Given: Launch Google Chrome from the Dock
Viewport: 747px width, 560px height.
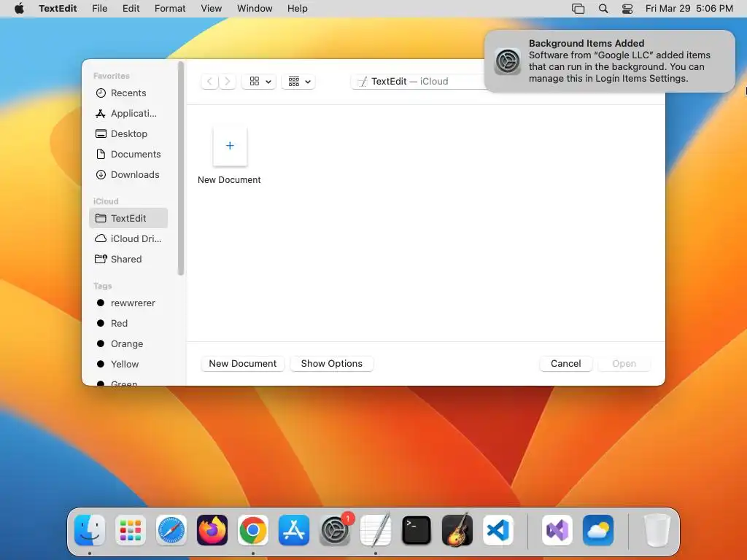Looking at the screenshot, I should [x=253, y=530].
